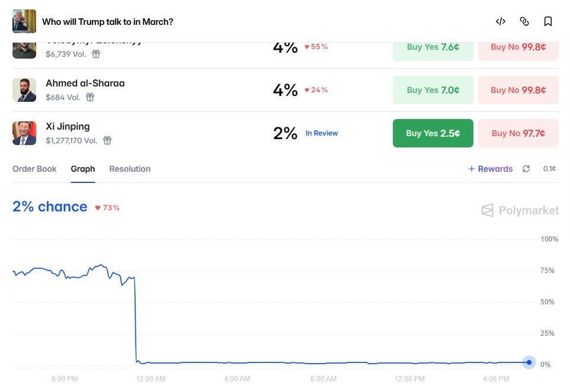This screenshot has width=570, height=392.
Task: Buy No at 99.8¢ for Ahmed al-Sharaa
Action: [518, 90]
